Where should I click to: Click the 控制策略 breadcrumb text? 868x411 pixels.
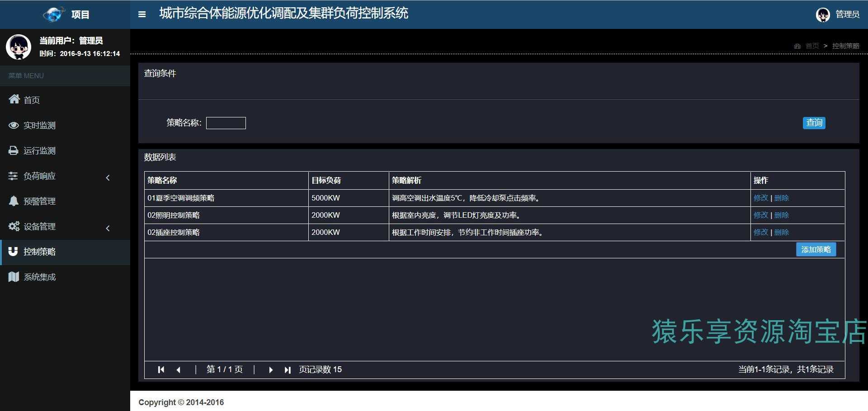(846, 46)
